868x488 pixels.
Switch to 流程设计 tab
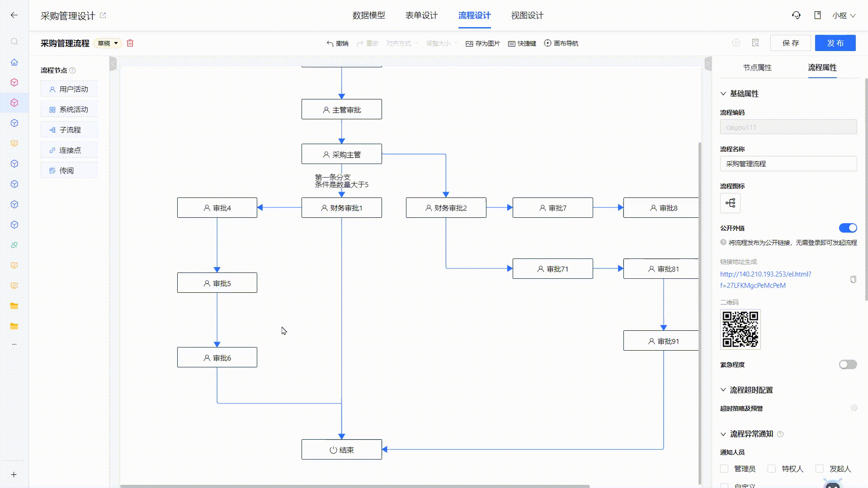pyautogui.click(x=474, y=15)
